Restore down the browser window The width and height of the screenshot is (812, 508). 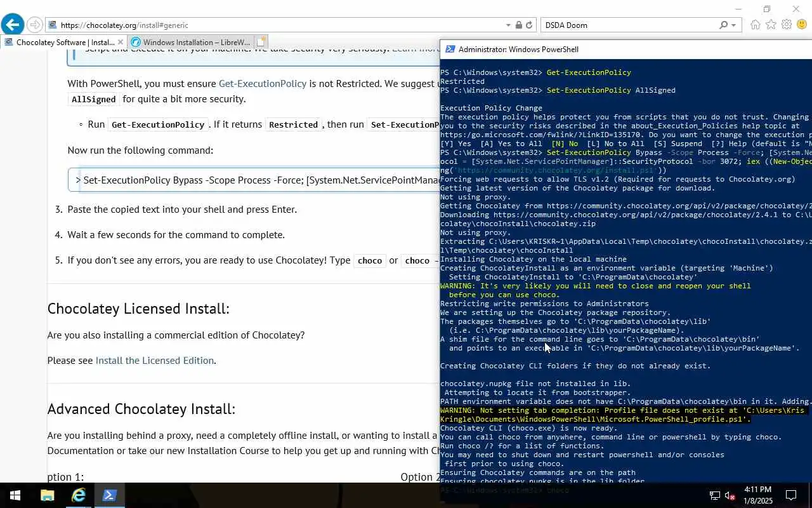click(x=767, y=9)
